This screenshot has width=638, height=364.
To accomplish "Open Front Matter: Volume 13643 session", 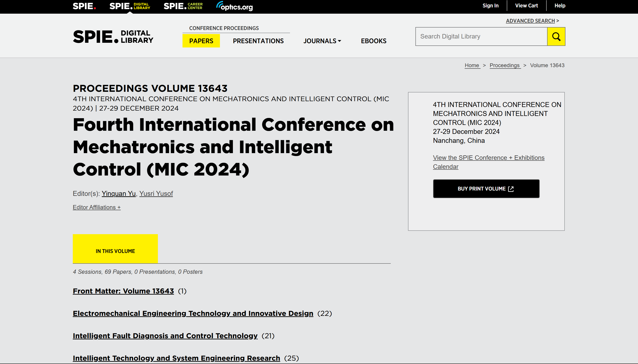I will (123, 291).
